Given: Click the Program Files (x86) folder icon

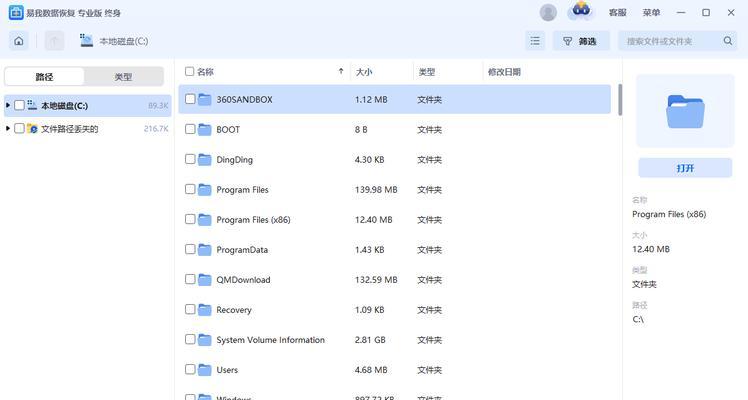Looking at the screenshot, I should 205,219.
